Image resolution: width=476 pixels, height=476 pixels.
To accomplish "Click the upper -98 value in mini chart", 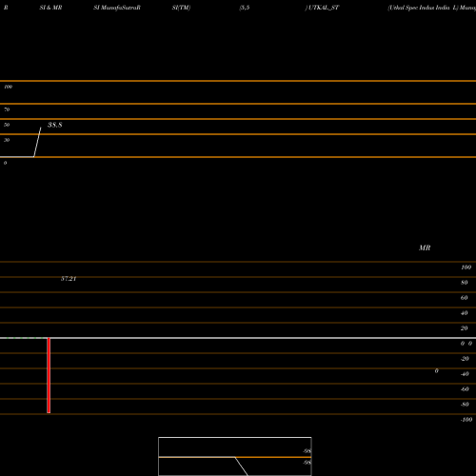I will pos(307,451).
